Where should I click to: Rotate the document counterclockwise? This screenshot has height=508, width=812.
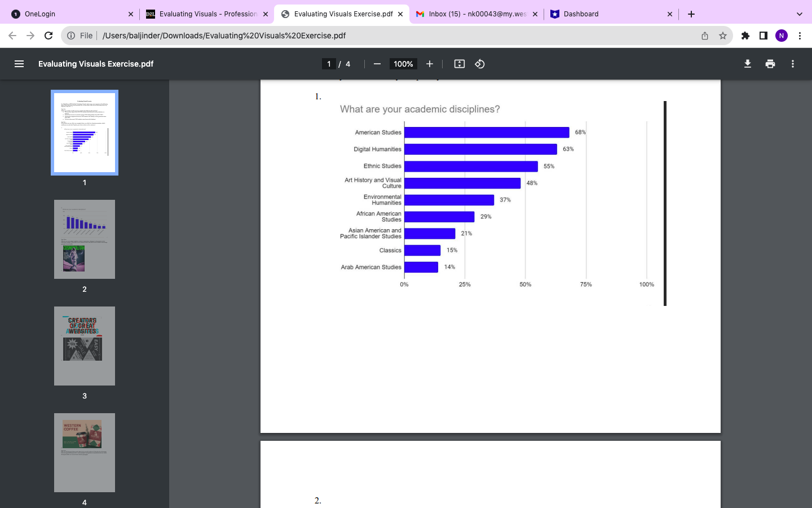(x=480, y=64)
